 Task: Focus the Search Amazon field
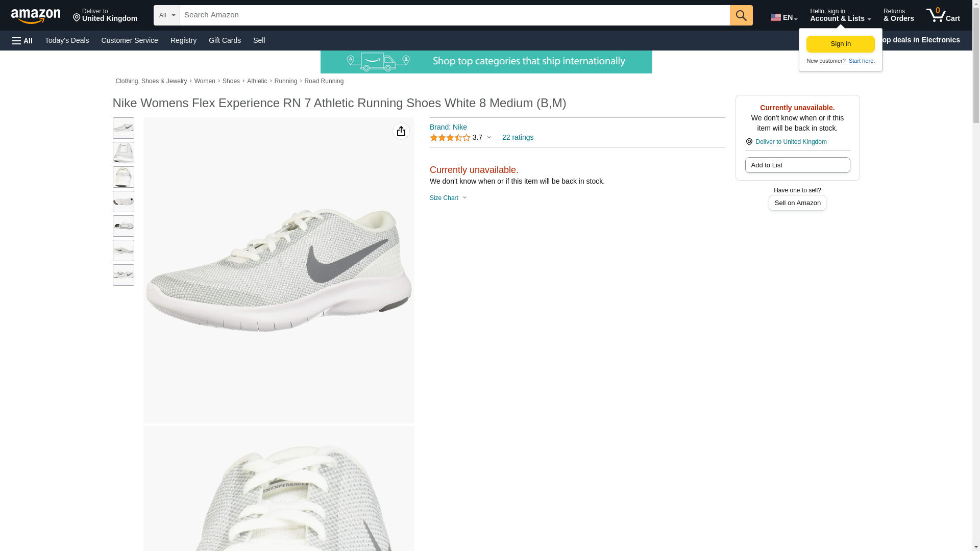coord(454,15)
